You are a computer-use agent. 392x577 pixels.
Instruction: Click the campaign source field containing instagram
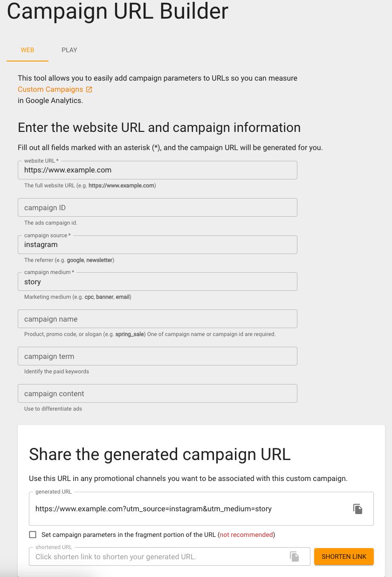157,245
